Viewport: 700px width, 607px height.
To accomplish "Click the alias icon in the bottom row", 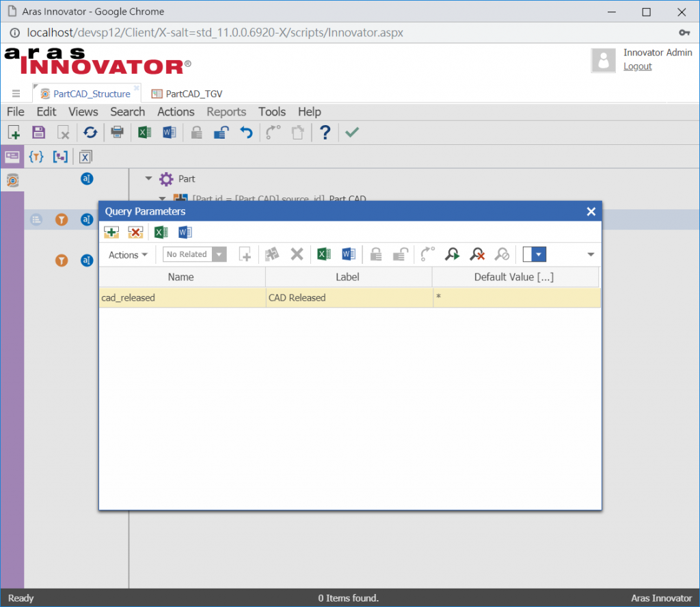I will pos(87,260).
